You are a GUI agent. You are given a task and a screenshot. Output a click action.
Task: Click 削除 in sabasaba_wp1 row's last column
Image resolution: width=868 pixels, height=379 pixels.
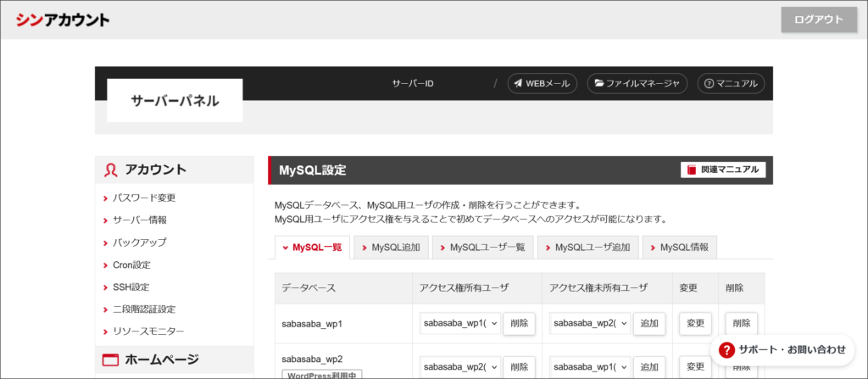coord(742,324)
